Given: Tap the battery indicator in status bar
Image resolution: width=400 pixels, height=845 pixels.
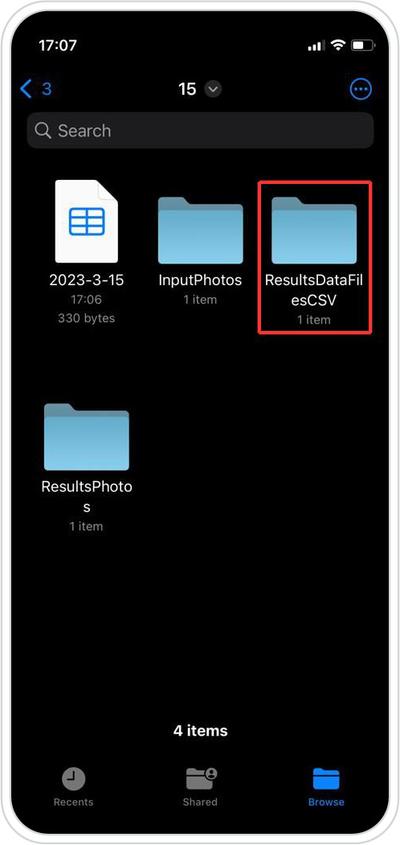Looking at the screenshot, I should tap(360, 46).
